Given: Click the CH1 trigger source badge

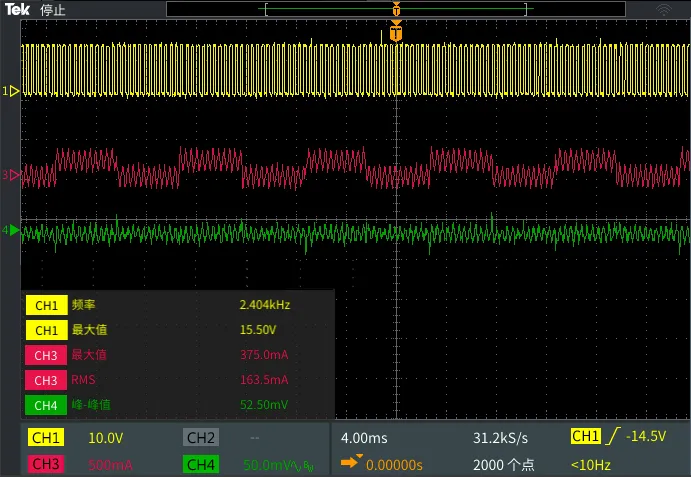Looking at the screenshot, I should click(x=586, y=436).
